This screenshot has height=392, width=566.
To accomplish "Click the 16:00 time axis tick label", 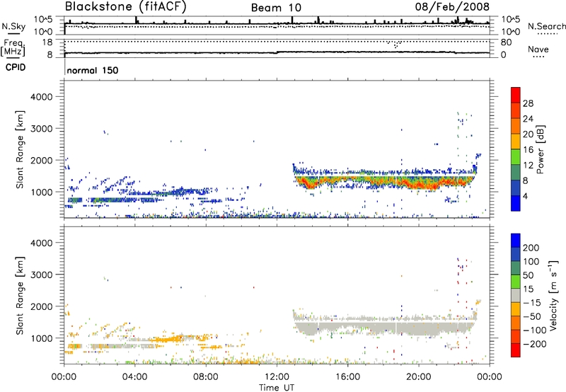I will click(x=347, y=377).
